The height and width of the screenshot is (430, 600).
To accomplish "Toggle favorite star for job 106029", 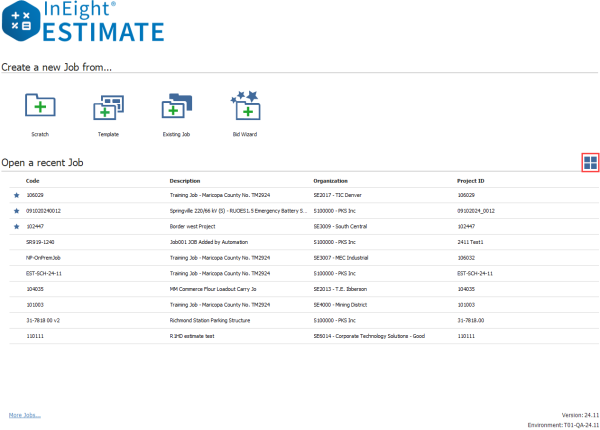I will tap(16, 195).
